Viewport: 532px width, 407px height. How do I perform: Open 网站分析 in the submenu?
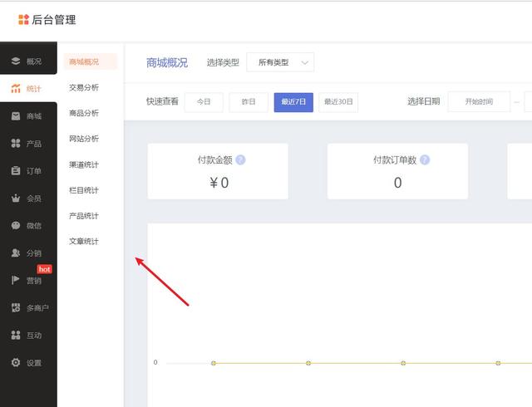pos(84,139)
